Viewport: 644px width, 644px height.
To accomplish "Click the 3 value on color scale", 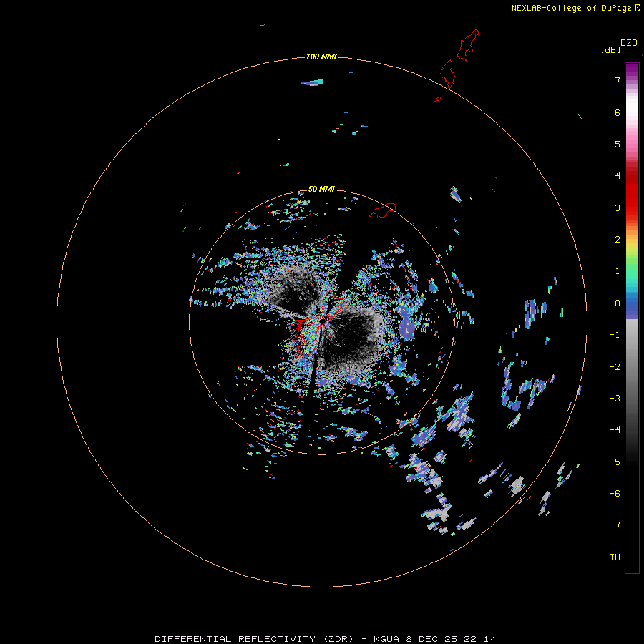I will click(x=618, y=208).
